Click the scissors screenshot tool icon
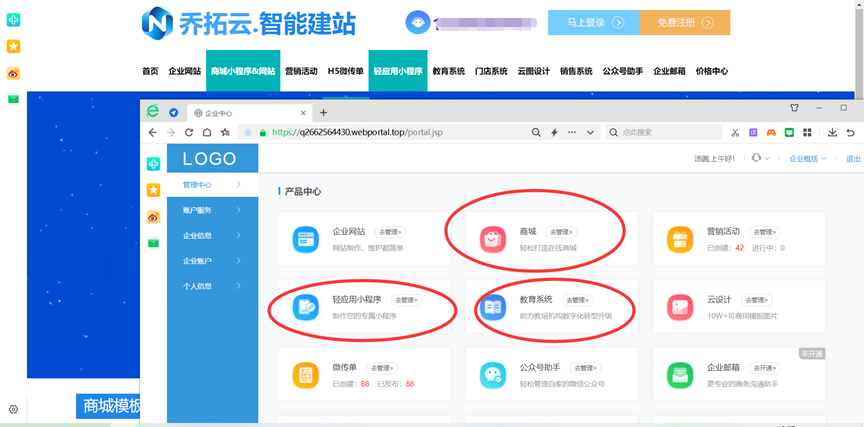The height and width of the screenshot is (427, 864). [735, 132]
